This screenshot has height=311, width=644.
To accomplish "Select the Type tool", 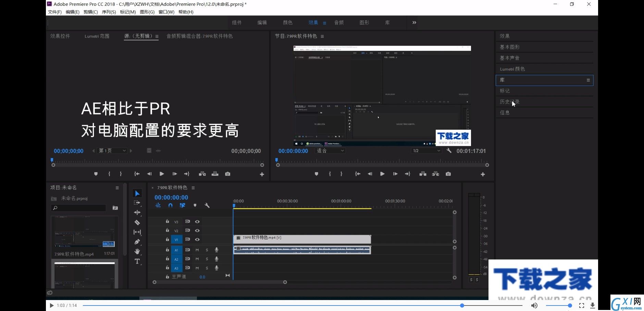I will click(137, 261).
